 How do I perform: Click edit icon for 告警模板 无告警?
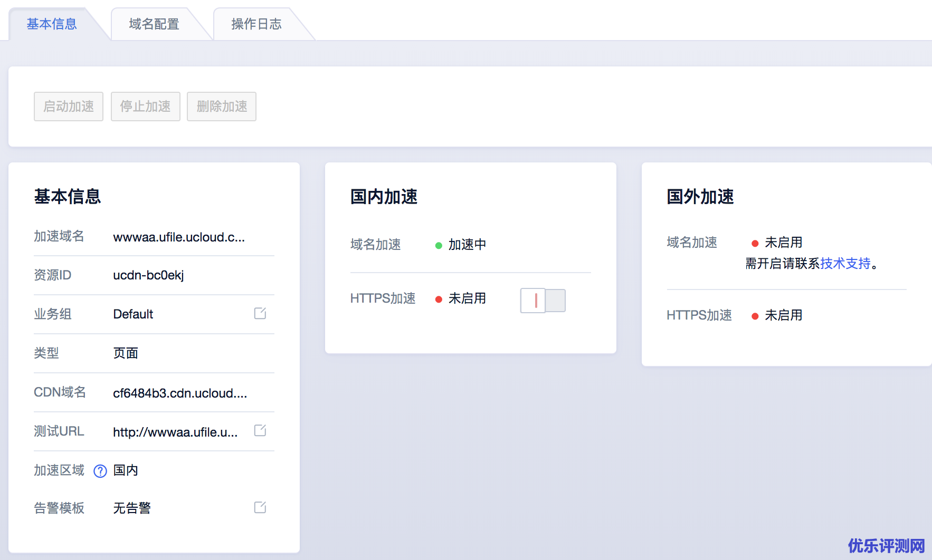(260, 507)
